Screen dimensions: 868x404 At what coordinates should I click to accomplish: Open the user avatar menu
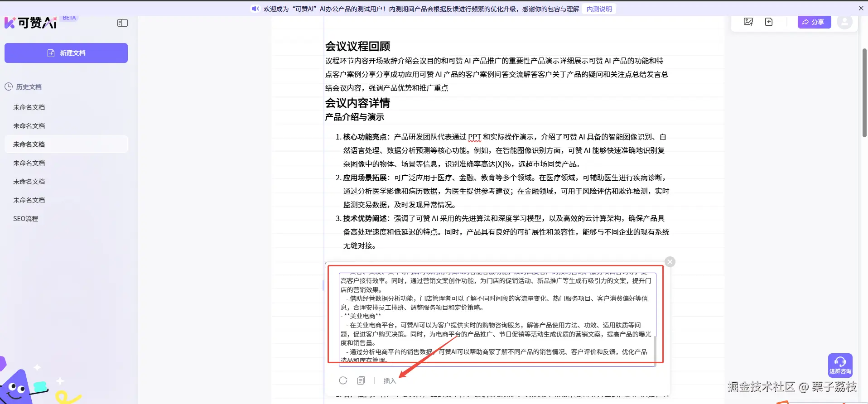pos(844,22)
